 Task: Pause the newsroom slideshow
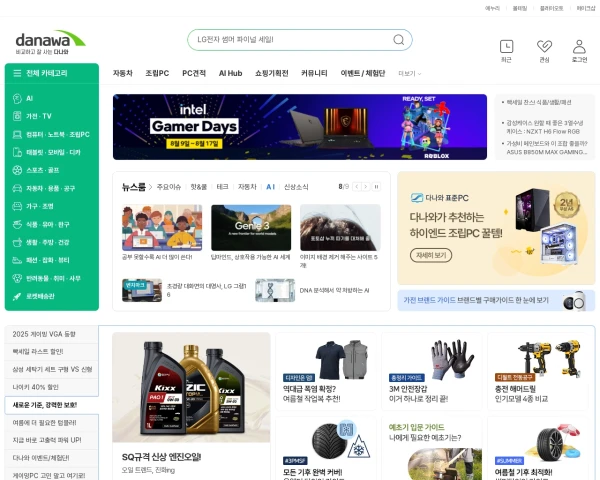(376, 187)
